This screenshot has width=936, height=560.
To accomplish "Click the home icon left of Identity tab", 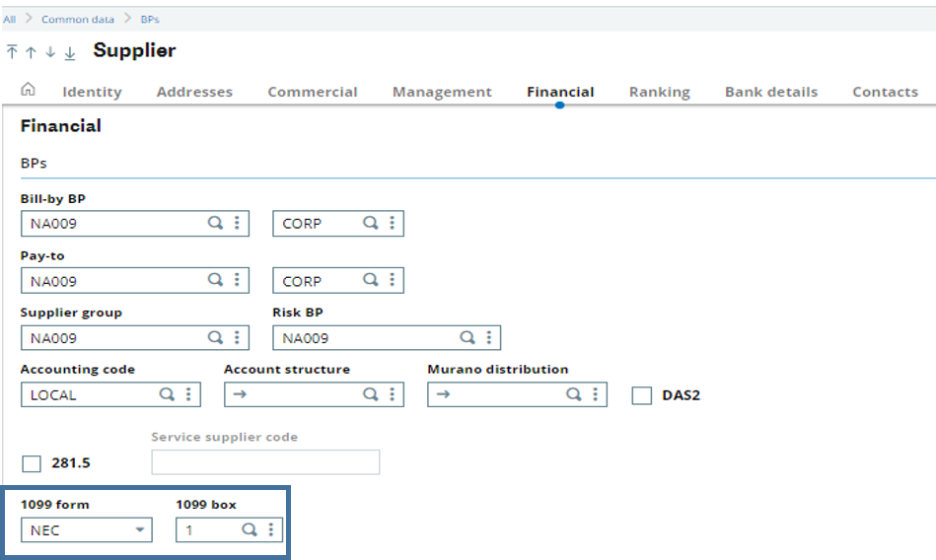I will [x=28, y=90].
